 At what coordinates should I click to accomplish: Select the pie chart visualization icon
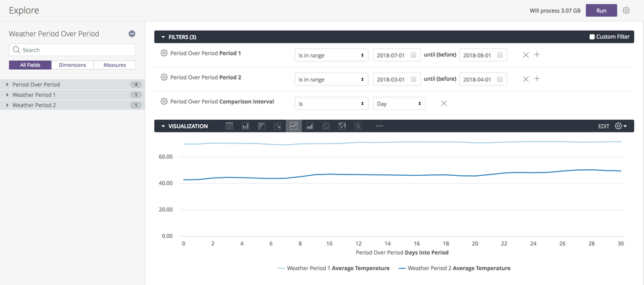pyautogui.click(x=326, y=126)
